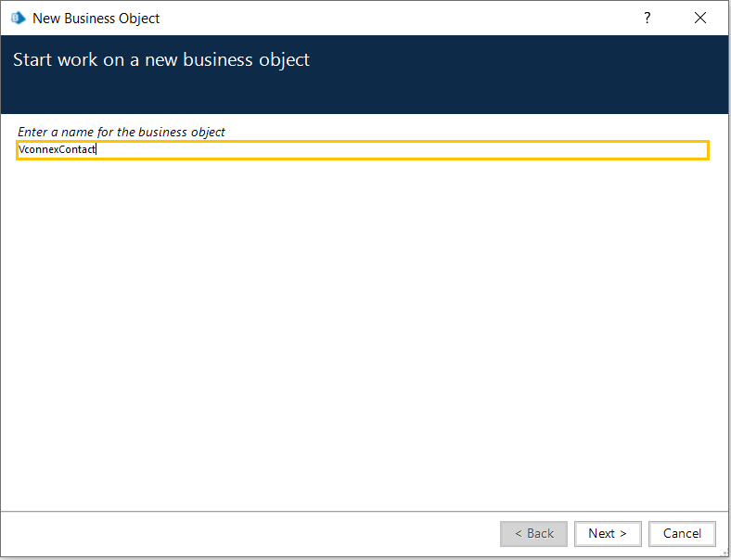Image resolution: width=731 pixels, height=560 pixels.
Task: Proceed to the next wizard step
Action: click(x=607, y=533)
